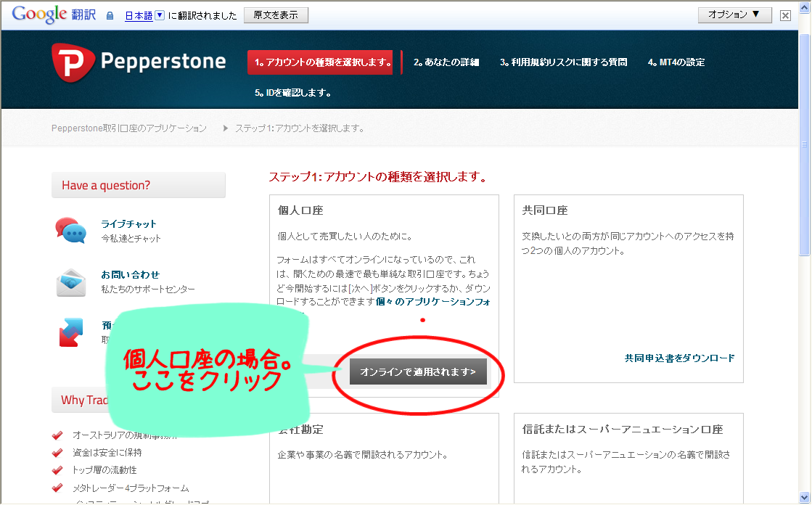The height and width of the screenshot is (505, 812).
Task: Click the page scrollbar up arrow
Action: pos(804,7)
